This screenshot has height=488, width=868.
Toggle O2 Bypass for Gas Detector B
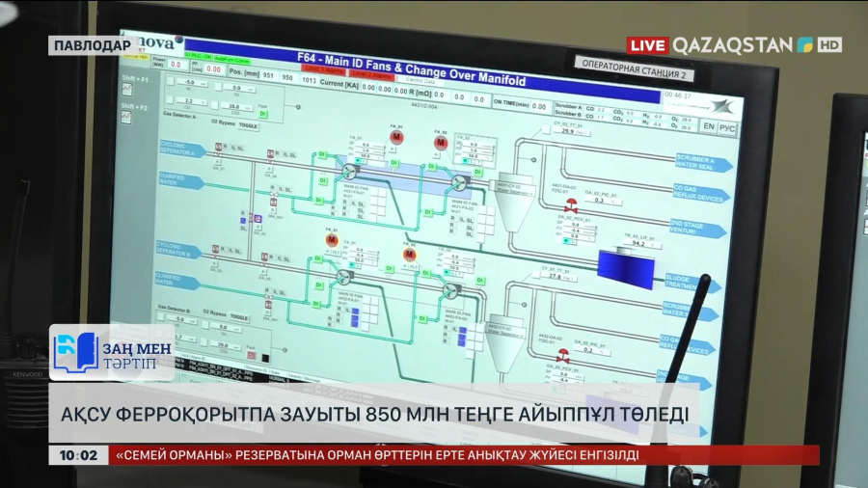pos(239,317)
